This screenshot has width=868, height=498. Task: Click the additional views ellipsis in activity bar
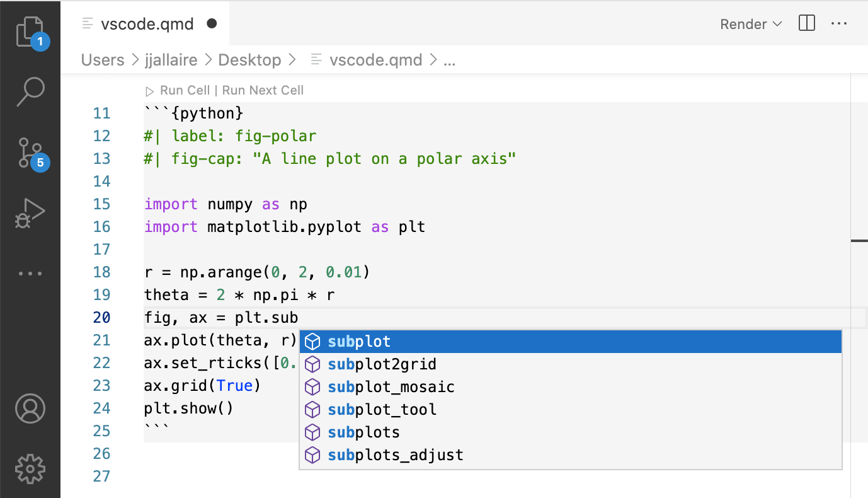point(30,272)
